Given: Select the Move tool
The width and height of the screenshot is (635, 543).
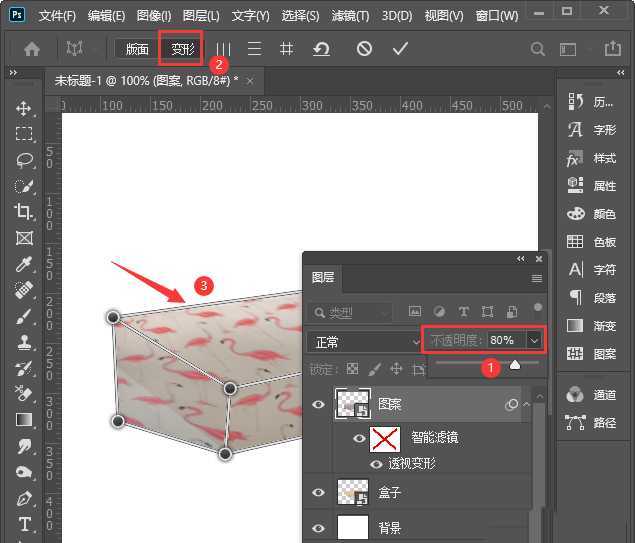Looking at the screenshot, I should coord(24,108).
